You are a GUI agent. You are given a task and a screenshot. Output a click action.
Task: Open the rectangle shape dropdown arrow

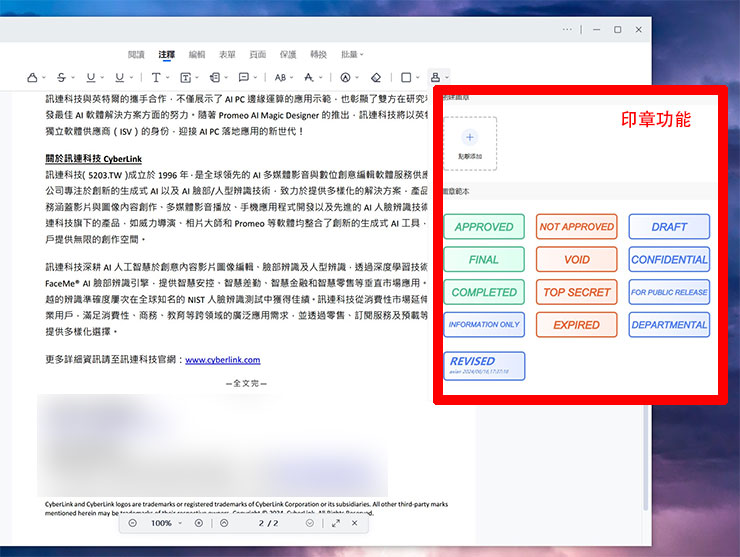[418, 78]
